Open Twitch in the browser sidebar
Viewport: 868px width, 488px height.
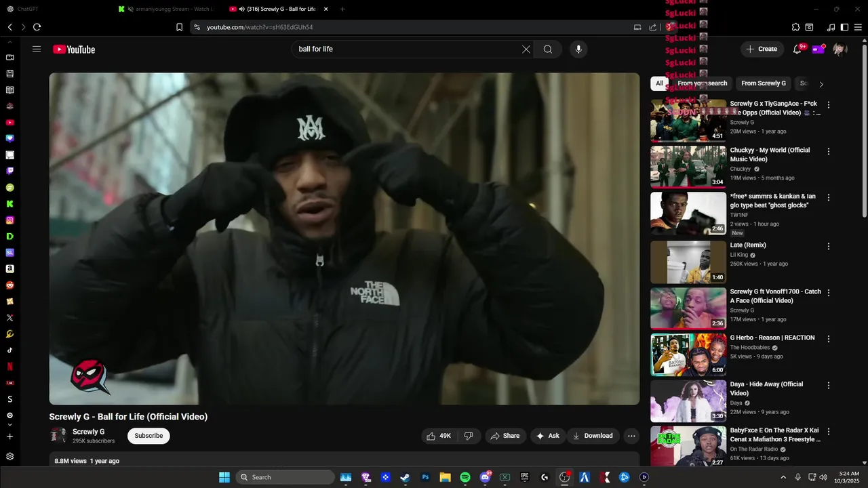pyautogui.click(x=10, y=171)
